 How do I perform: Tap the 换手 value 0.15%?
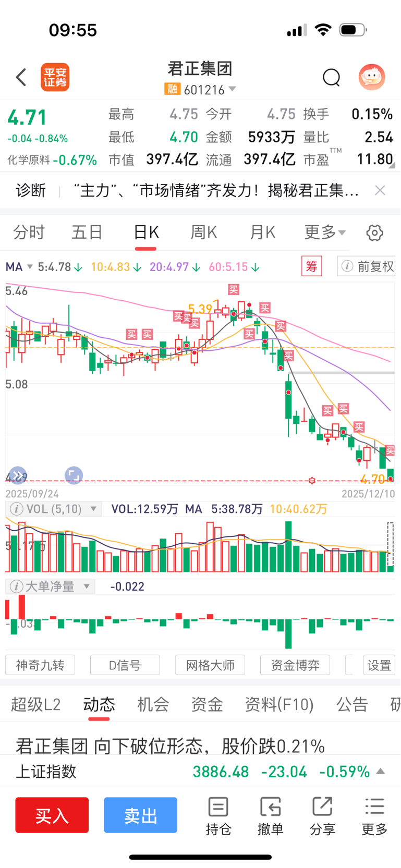pos(372,114)
